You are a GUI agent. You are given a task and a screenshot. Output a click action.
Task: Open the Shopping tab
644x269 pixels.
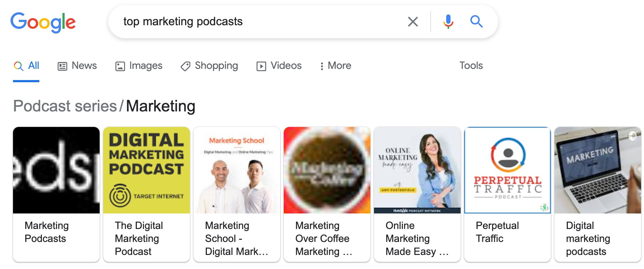point(209,66)
